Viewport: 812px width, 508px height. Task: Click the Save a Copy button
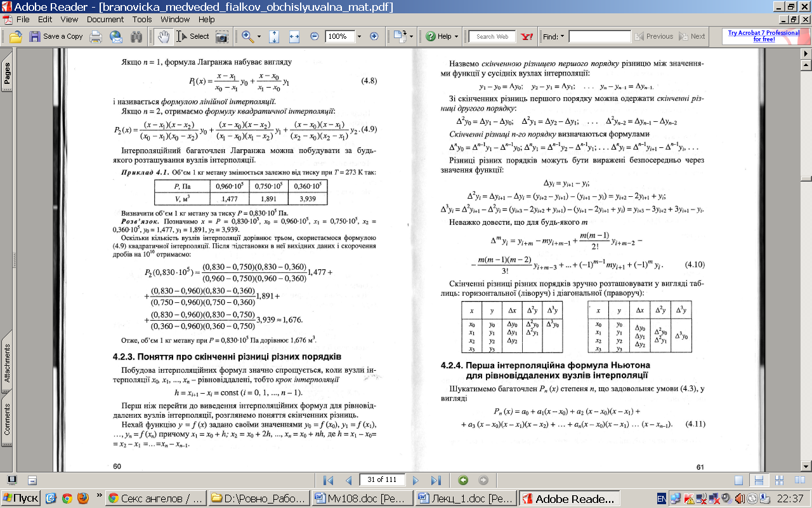(x=56, y=36)
